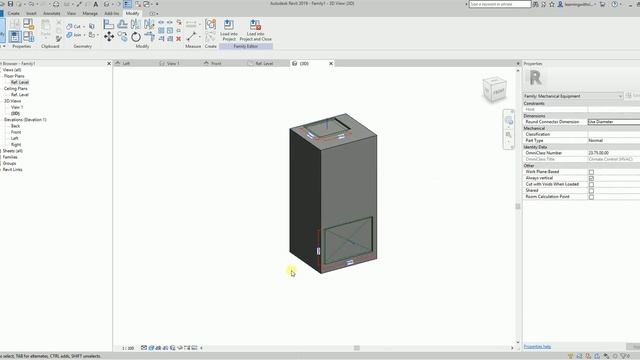
Task: Click the 1:100 view scale in view control bar
Action: 128,348
